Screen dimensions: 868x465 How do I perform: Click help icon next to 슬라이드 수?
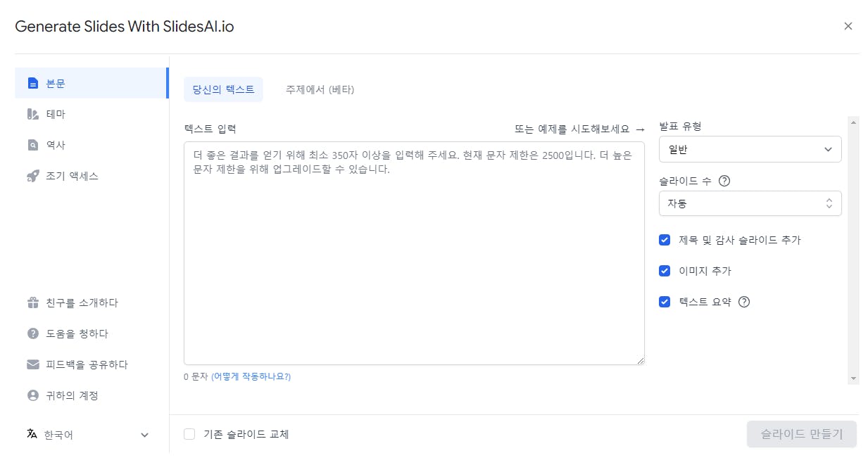(x=724, y=181)
